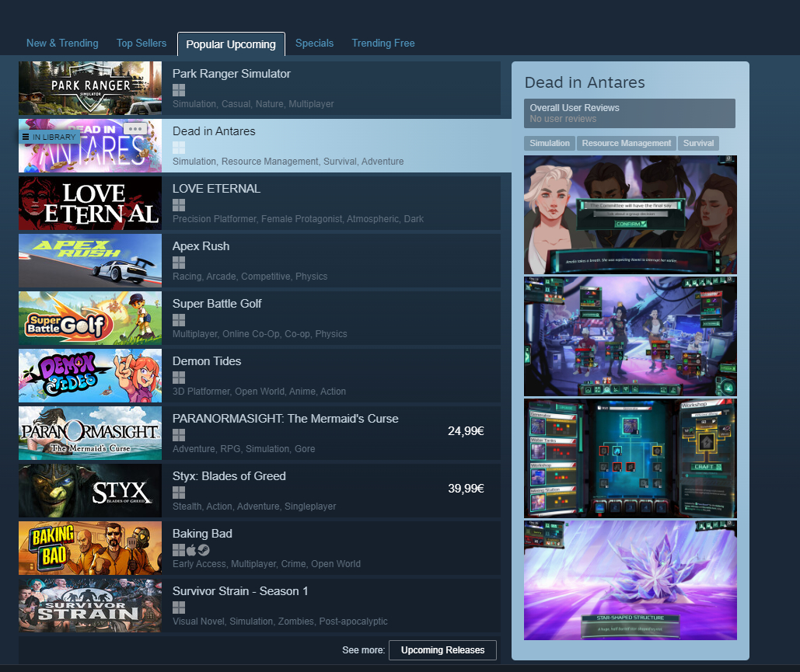
Task: Click the SteamOS icon under Baking Bad
Action: tap(204, 550)
